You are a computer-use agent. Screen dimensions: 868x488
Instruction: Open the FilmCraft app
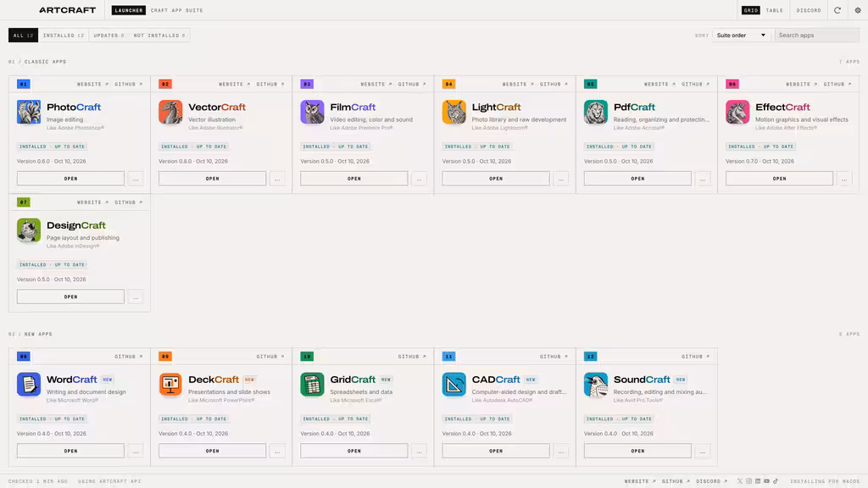(x=354, y=179)
